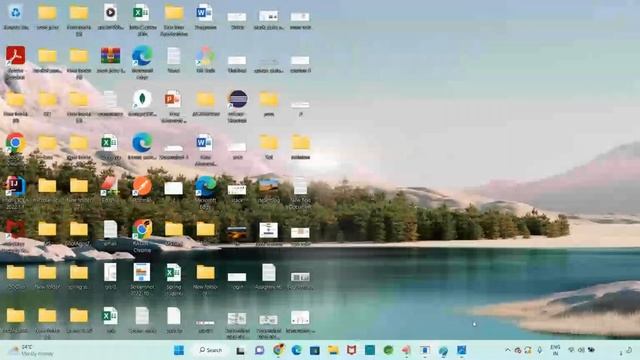Open the Windows Start menu
The height and width of the screenshot is (360, 640).
pos(179,350)
